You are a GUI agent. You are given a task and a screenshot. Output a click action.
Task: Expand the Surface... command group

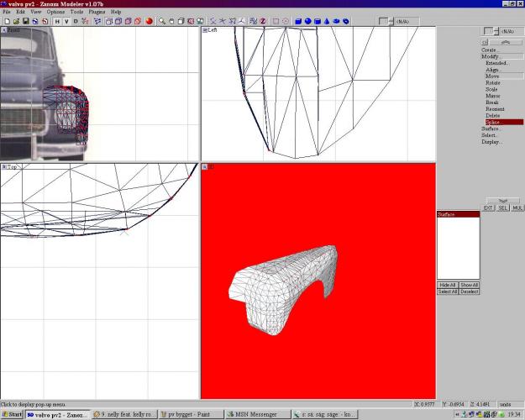[x=491, y=128]
